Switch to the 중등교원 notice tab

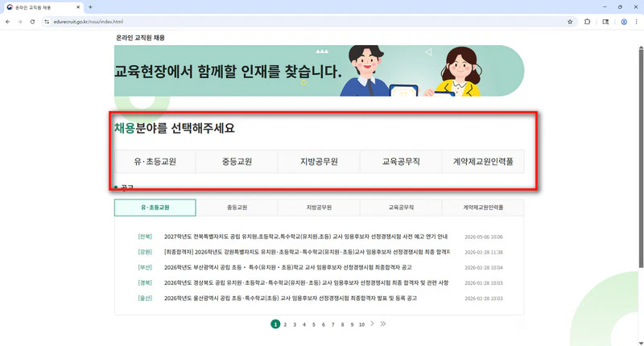237,208
